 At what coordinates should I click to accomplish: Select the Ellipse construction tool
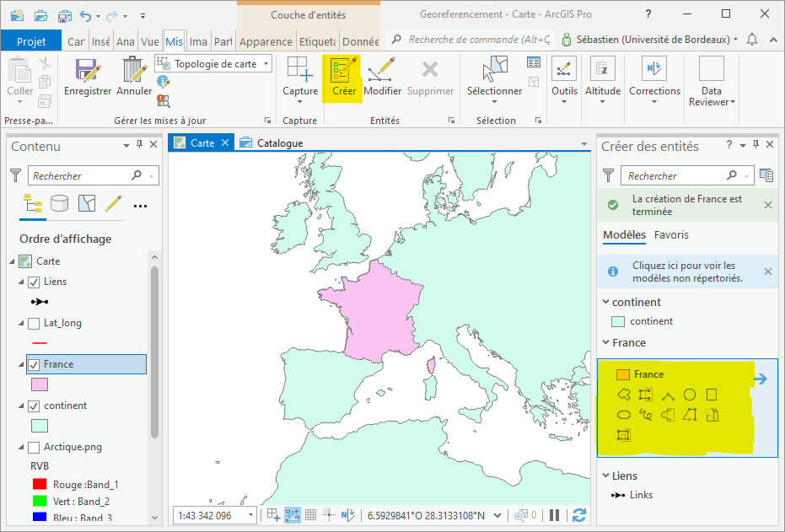pos(623,414)
